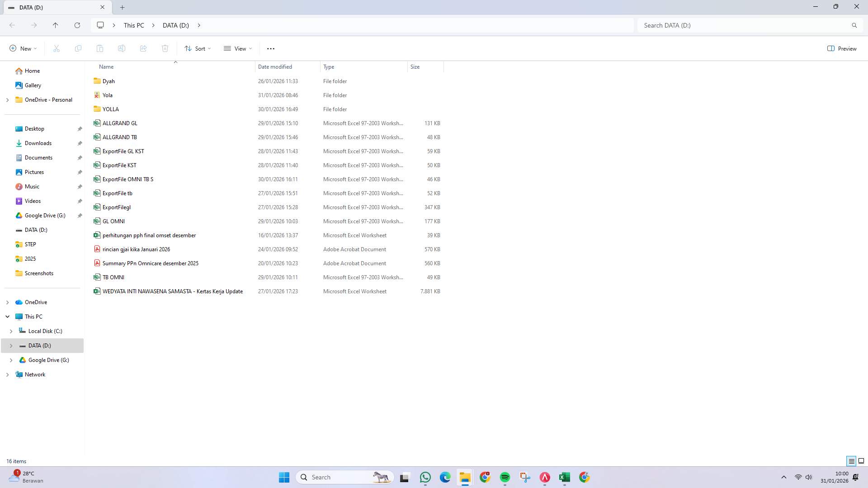Cut the selection using the toolbar scissors icon
868x488 pixels.
click(x=56, y=48)
